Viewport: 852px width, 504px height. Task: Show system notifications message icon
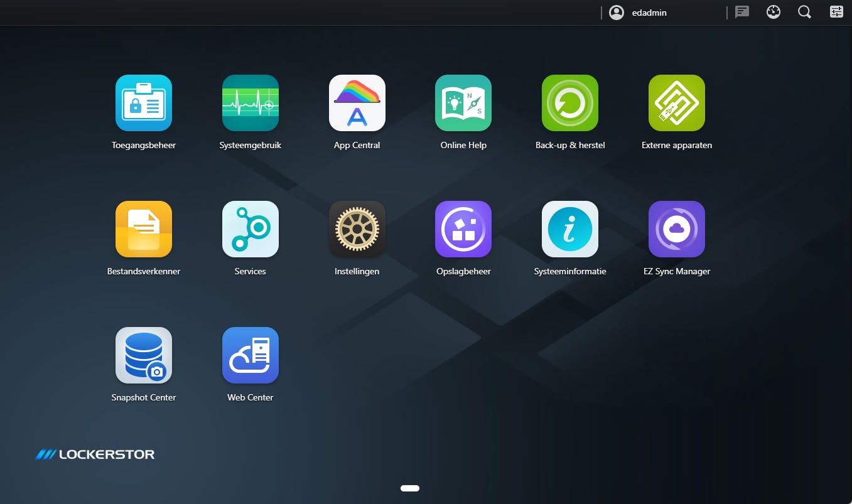pyautogui.click(x=742, y=12)
